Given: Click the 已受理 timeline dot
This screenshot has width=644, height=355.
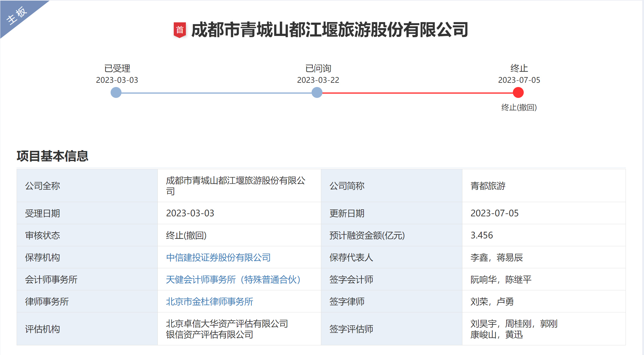Looking at the screenshot, I should pos(116,93).
